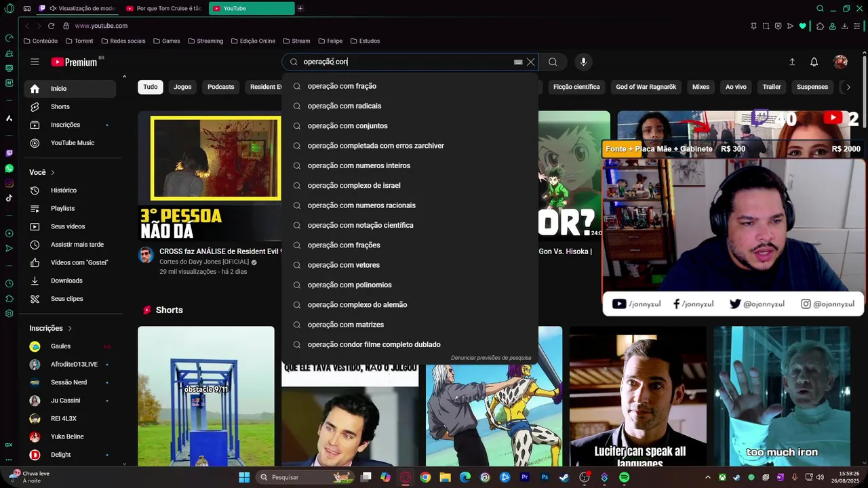
Task: Expand the Você section
Action: (x=42, y=172)
